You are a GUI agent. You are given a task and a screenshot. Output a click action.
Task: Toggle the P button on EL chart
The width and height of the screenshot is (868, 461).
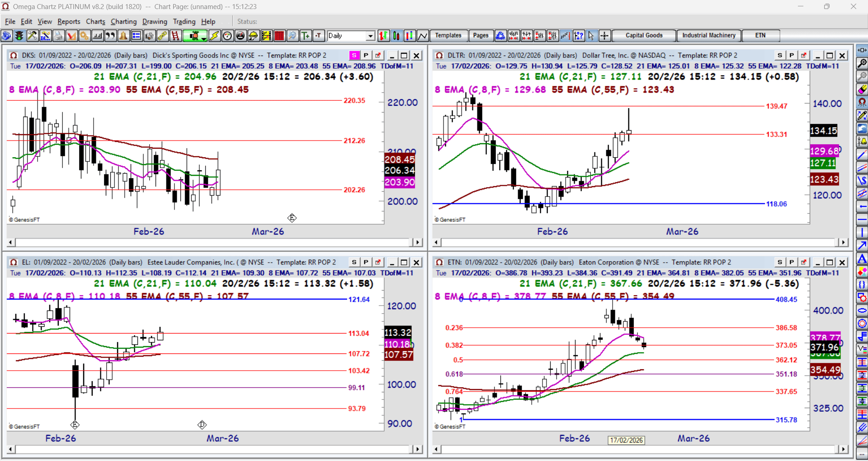coord(366,262)
